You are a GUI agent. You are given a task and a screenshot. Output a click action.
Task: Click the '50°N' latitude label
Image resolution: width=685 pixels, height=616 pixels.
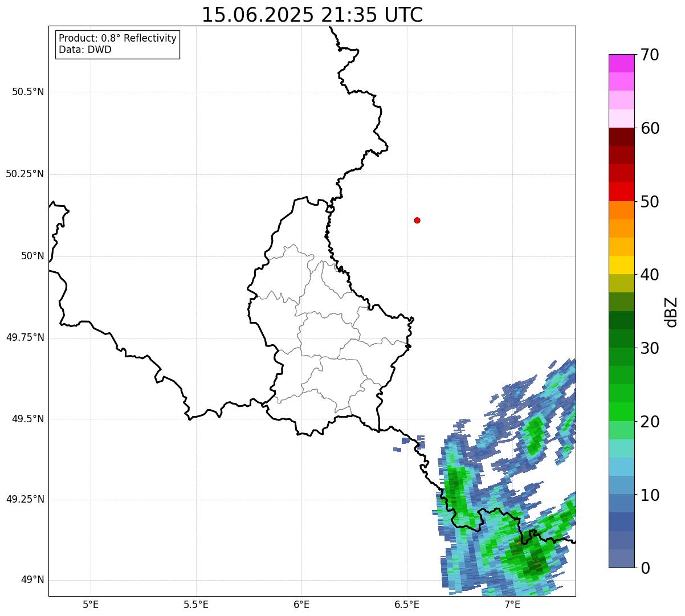pos(32,256)
